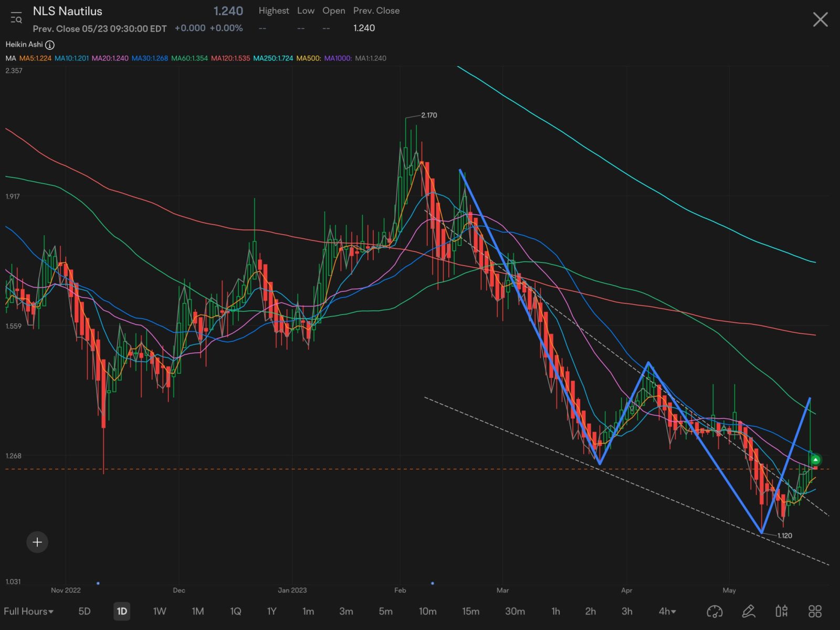
Task: Select the MA20:1.240 legend entry
Action: (110, 58)
